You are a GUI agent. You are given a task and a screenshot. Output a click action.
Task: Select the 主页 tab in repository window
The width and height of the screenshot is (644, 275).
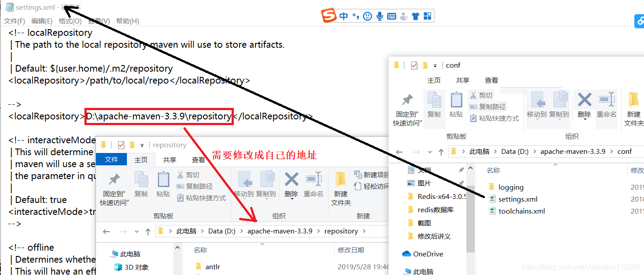(x=141, y=160)
